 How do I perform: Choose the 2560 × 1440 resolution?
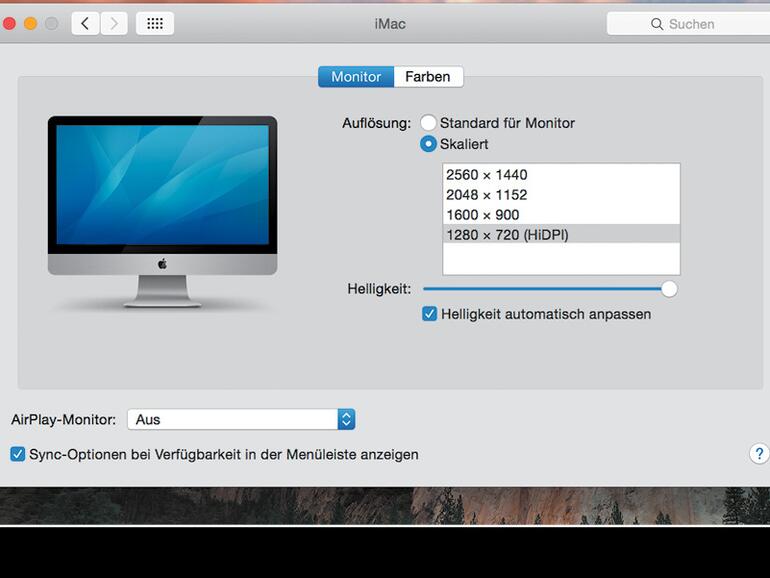coord(561,175)
